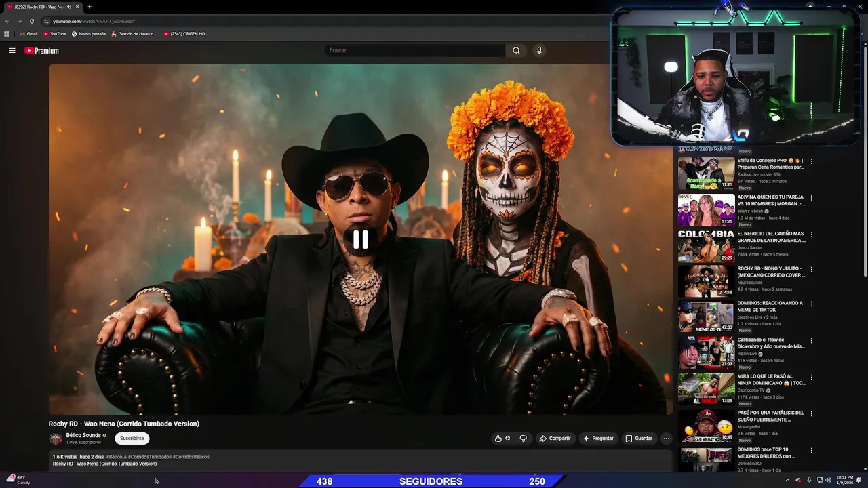Dislike the video with thumbs-down button

pos(523,439)
